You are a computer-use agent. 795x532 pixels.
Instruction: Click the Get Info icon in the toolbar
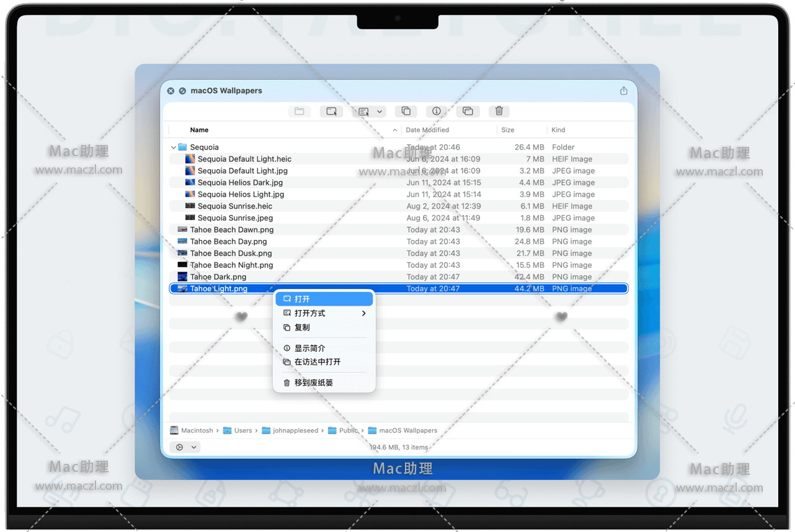tap(437, 112)
